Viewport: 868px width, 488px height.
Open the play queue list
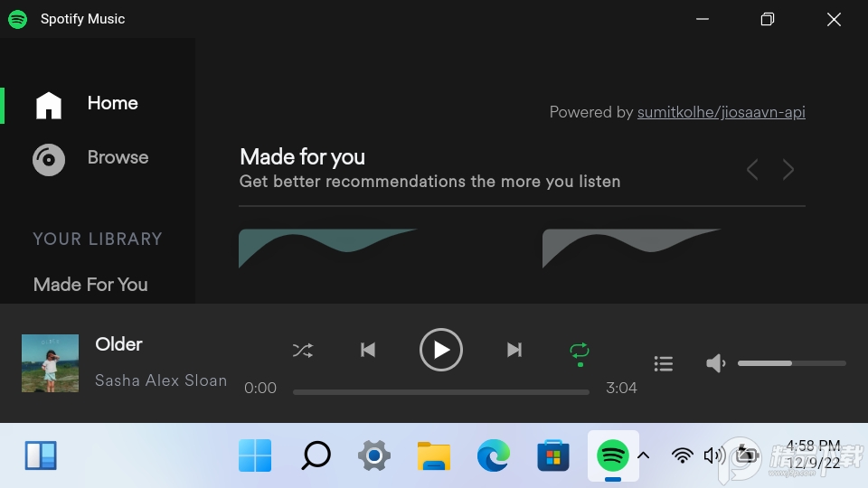point(663,363)
